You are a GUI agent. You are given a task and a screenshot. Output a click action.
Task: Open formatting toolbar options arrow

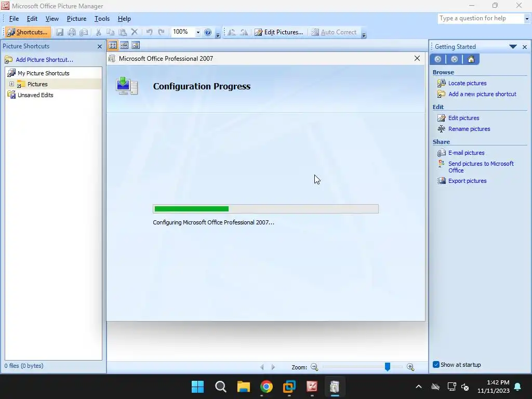click(364, 34)
